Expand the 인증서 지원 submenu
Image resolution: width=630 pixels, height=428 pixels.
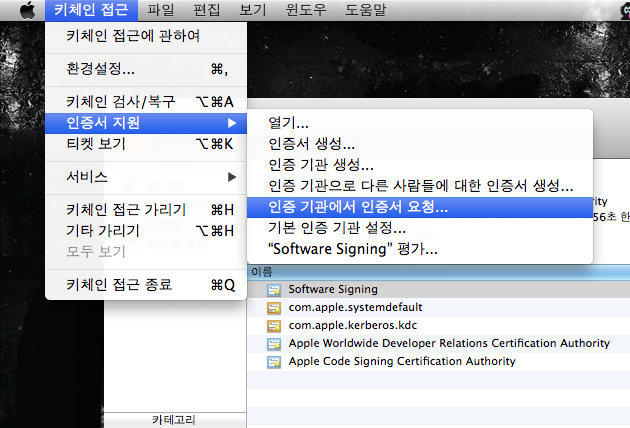146,123
